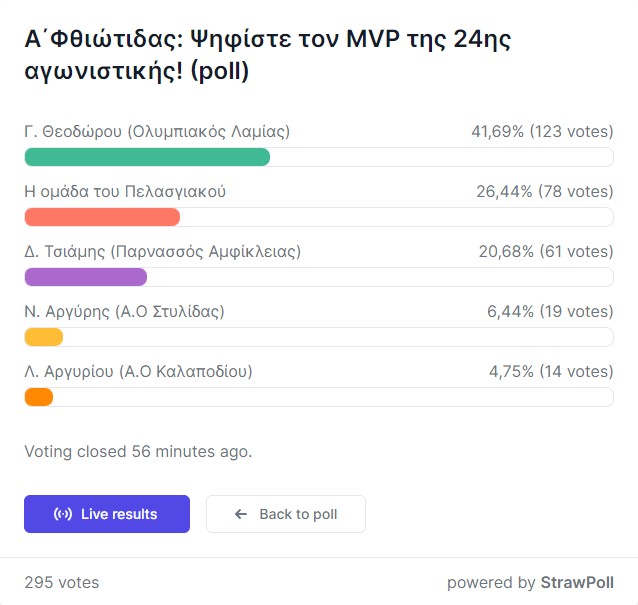Click the red bar for Πελασγιακού
Viewport: 638px width, 605px height.
pos(102,217)
